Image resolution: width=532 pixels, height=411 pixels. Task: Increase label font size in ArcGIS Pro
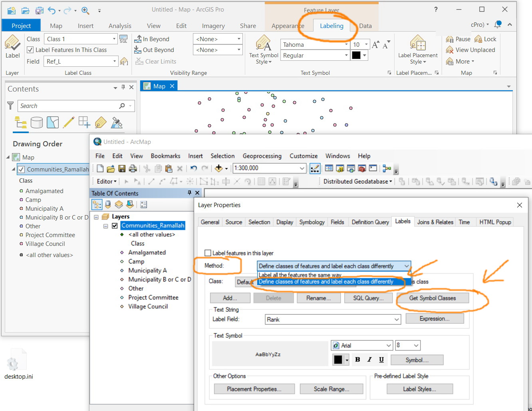coord(375,45)
